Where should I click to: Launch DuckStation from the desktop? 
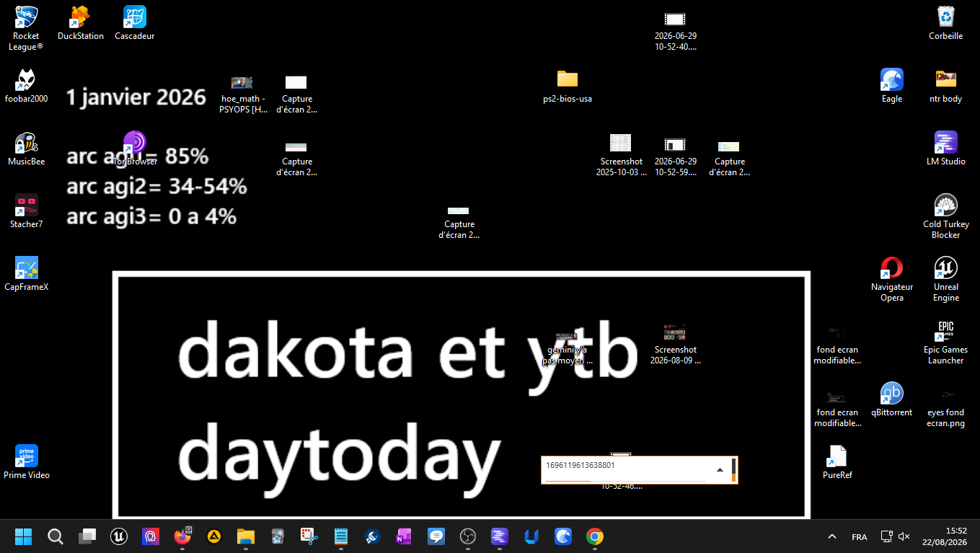[80, 24]
